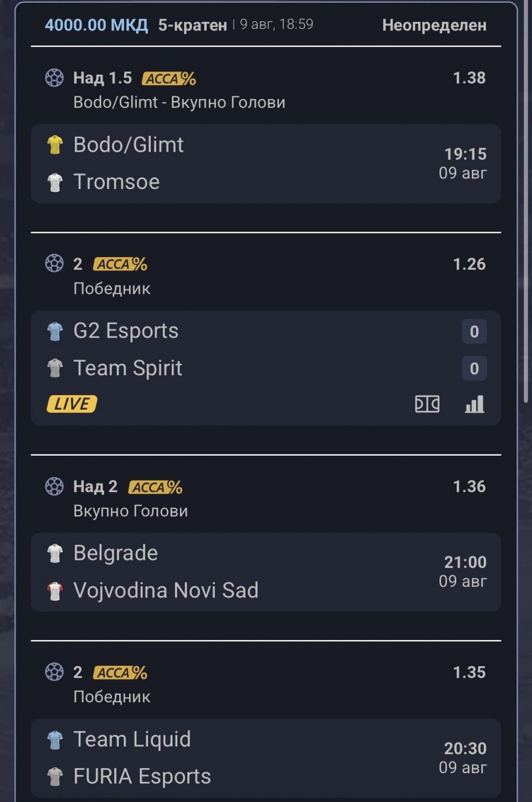
Task: Tap the ACCA% badge next to Над 1.5
Action: pyautogui.click(x=169, y=78)
